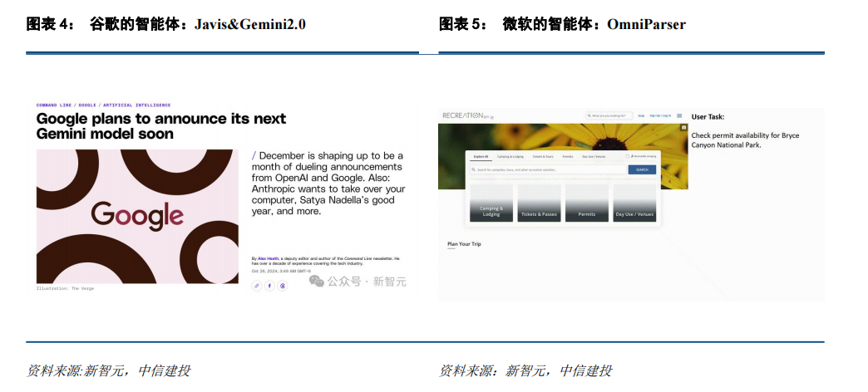This screenshot has width=868, height=392.
Task: Select the Permits tab
Action: coord(567,156)
